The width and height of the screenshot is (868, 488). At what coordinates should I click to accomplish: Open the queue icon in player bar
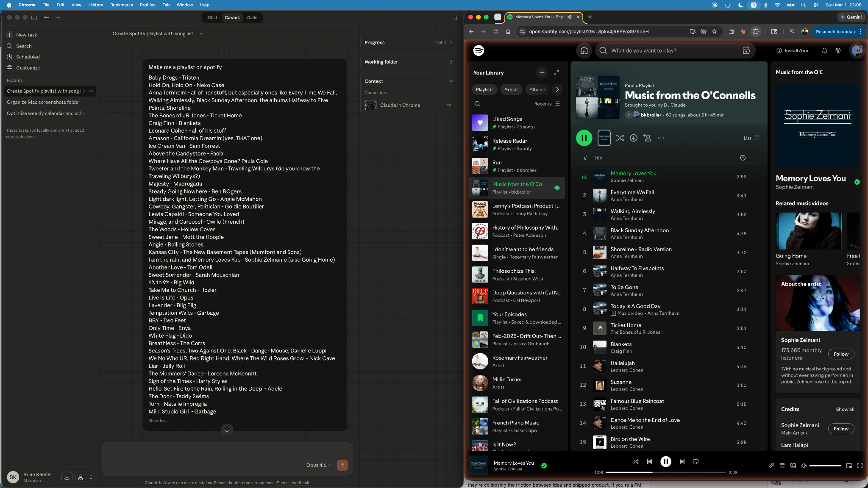click(782, 466)
